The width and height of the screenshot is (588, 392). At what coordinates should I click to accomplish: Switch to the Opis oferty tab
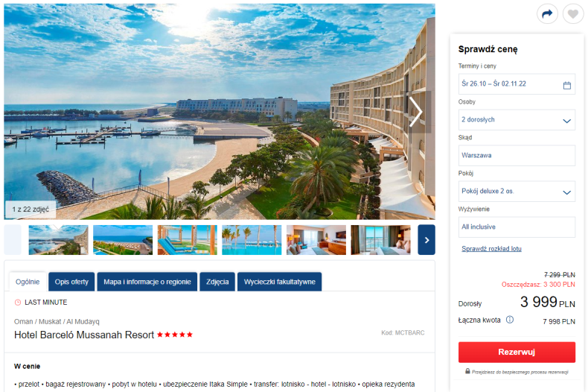pyautogui.click(x=71, y=282)
